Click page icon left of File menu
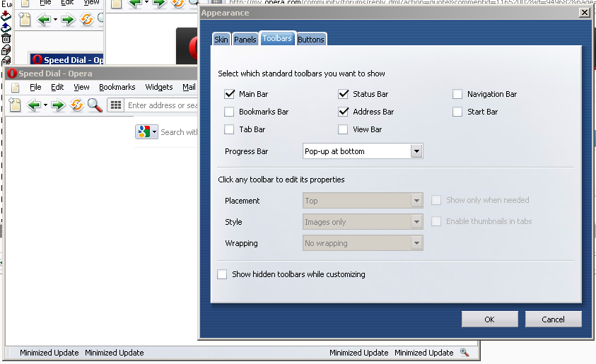Viewport: 596px width, 364px height. coord(16,88)
